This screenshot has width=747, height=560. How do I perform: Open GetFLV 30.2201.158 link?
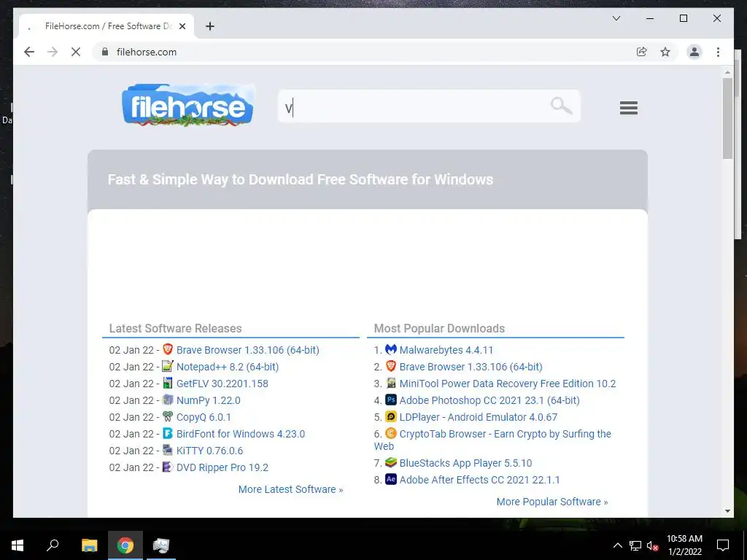[222, 384]
